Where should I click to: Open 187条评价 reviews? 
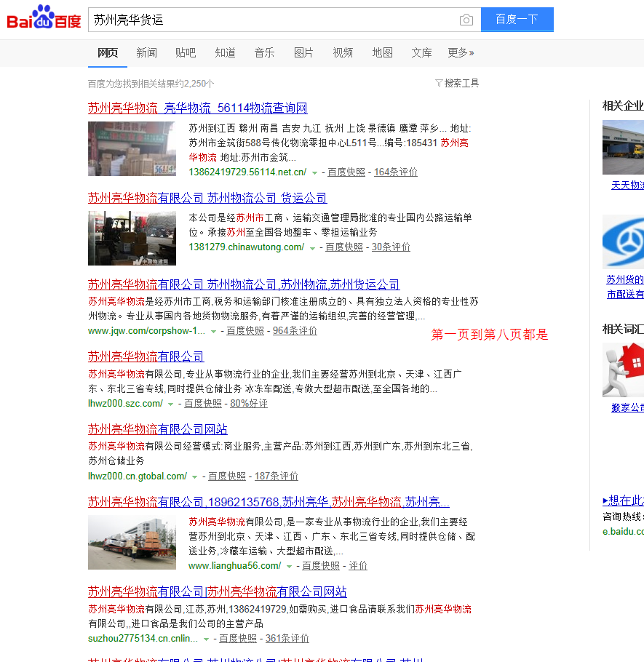277,476
